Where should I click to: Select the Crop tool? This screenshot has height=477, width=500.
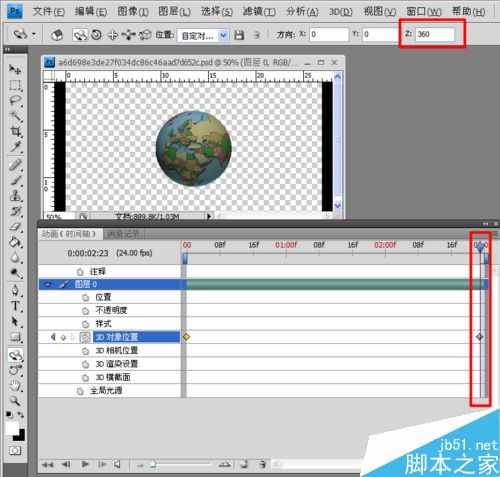coord(15,131)
